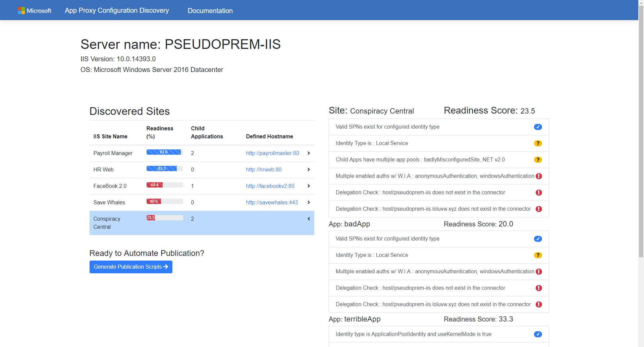
Task: Select the Conspiracy Central site name
Action: [x=107, y=223]
